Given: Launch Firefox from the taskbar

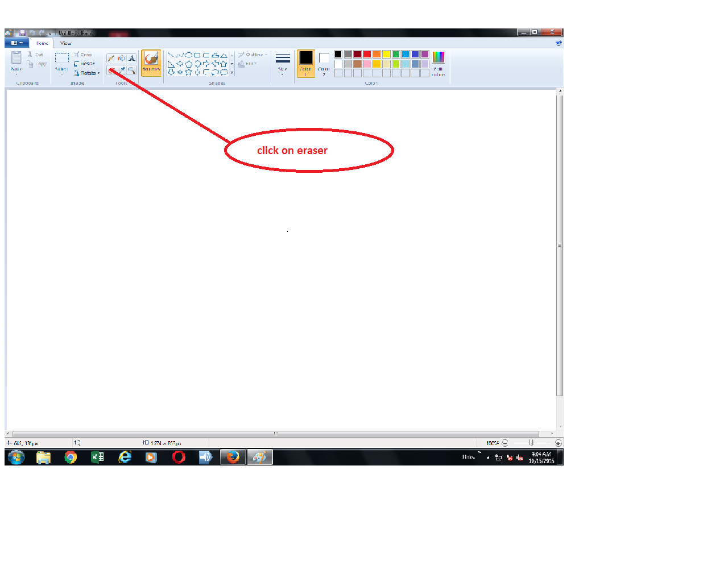Looking at the screenshot, I should click(232, 457).
